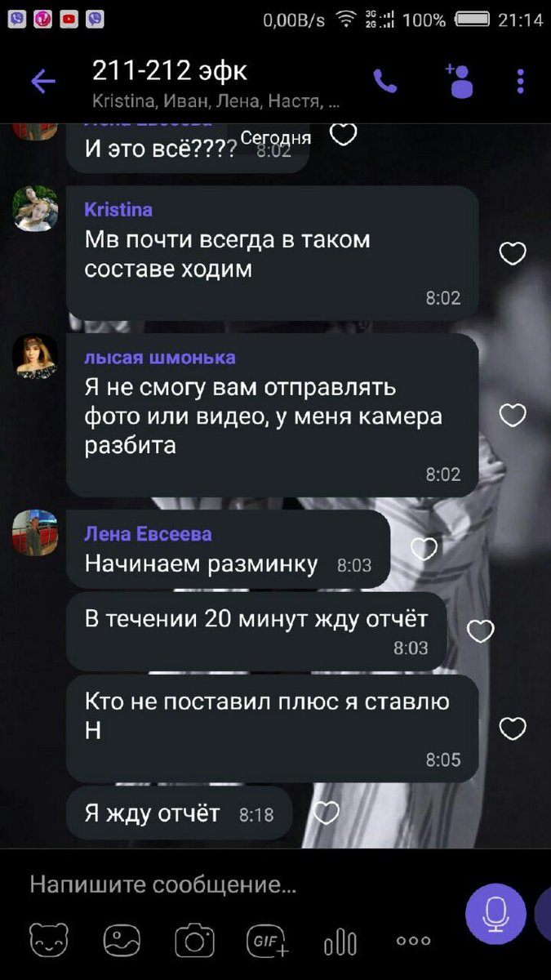Open Kristina's avatar thumbnail
The height and width of the screenshot is (980, 551).
click(35, 209)
